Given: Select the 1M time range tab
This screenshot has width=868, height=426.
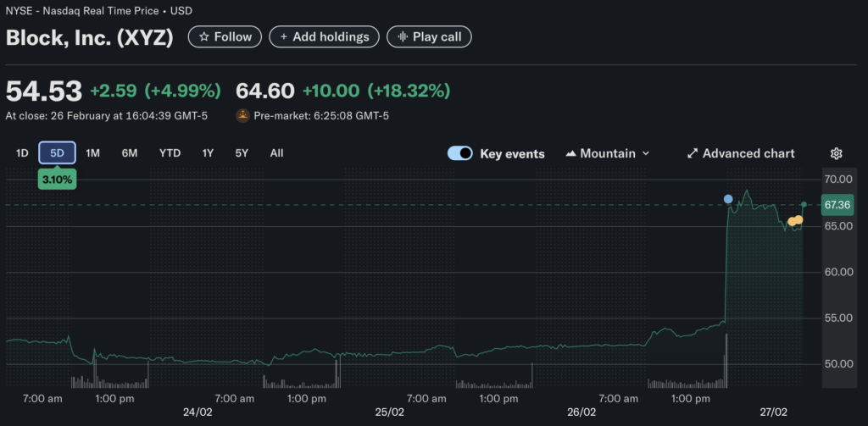Looking at the screenshot, I should (93, 153).
